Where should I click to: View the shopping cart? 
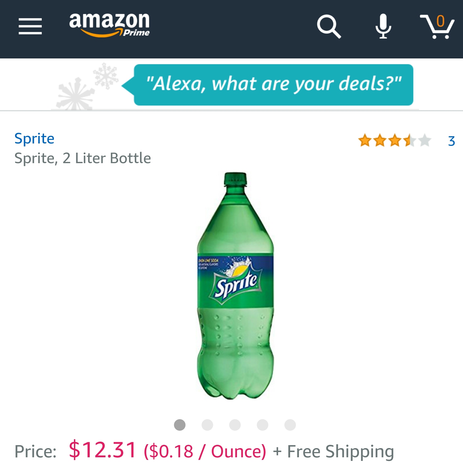437,26
